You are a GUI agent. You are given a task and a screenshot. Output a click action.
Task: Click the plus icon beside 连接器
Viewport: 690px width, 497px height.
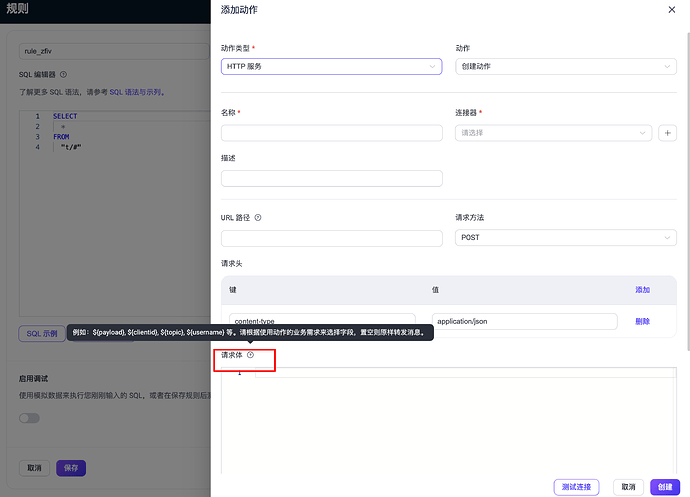tap(668, 133)
